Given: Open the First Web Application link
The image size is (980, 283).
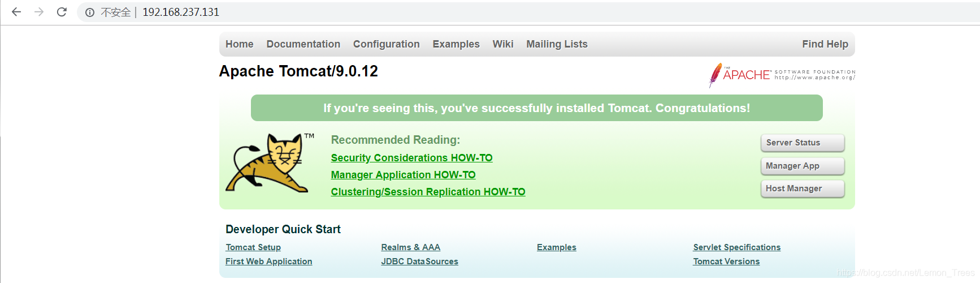Looking at the screenshot, I should tap(269, 261).
